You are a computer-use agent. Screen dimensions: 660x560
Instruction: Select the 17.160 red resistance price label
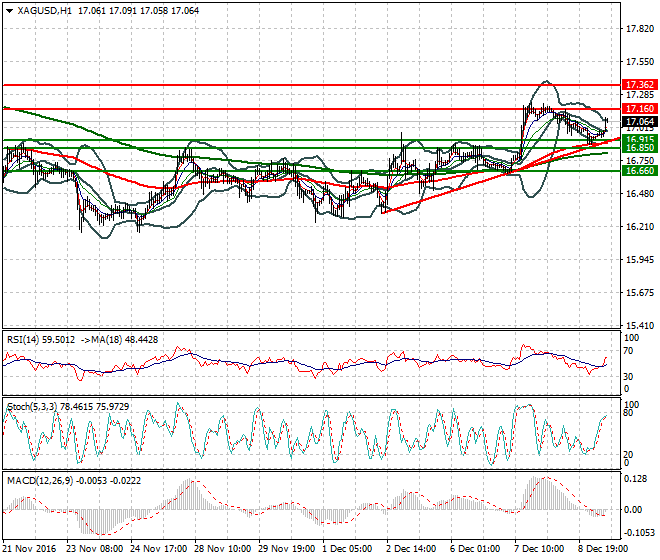tap(639, 109)
